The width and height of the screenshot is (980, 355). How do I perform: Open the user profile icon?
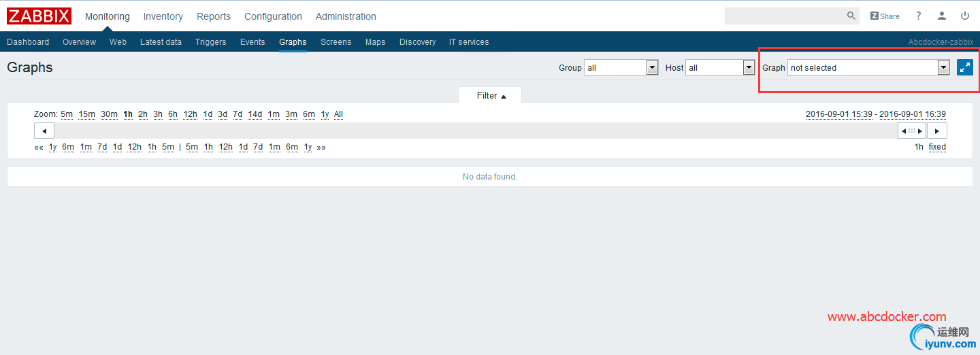[942, 16]
